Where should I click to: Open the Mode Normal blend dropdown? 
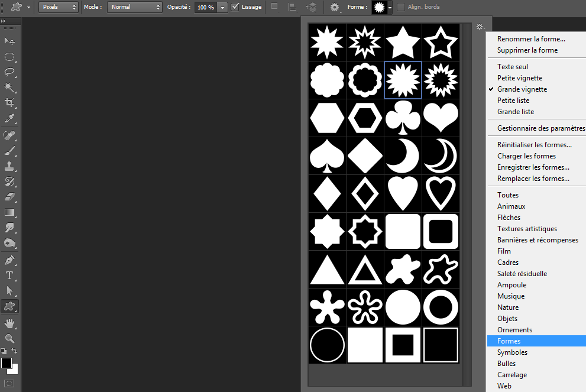pyautogui.click(x=134, y=7)
